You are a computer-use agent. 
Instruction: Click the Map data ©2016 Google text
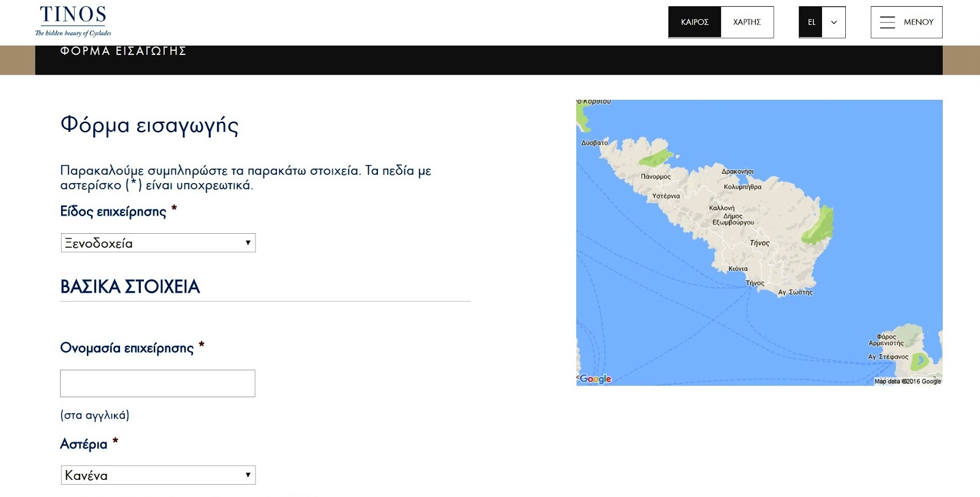tap(907, 381)
